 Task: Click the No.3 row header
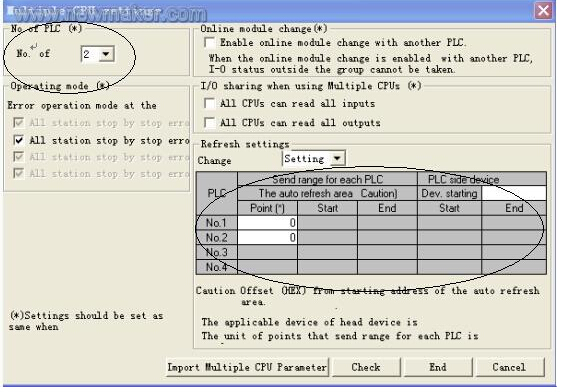[x=217, y=252]
